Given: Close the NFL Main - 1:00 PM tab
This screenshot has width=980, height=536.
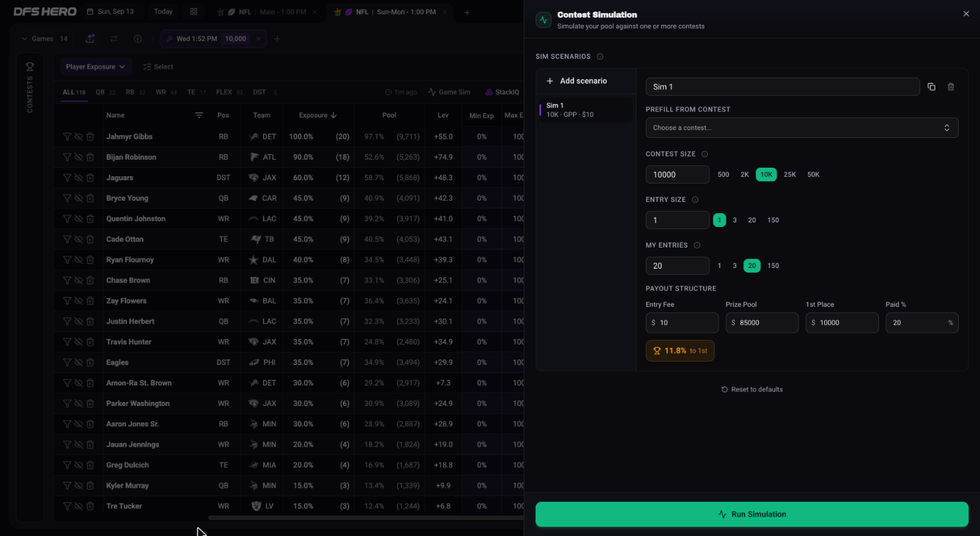Looking at the screenshot, I should click(314, 12).
